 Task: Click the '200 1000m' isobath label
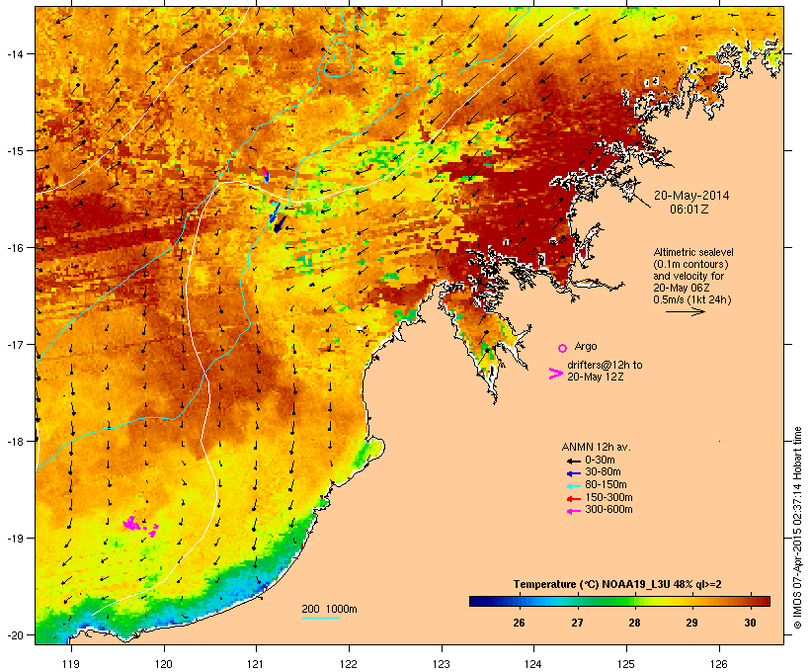[329, 609]
